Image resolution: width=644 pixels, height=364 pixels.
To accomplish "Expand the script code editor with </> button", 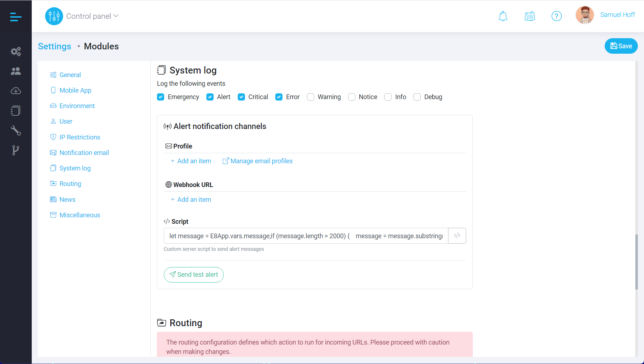I will pyautogui.click(x=457, y=236).
